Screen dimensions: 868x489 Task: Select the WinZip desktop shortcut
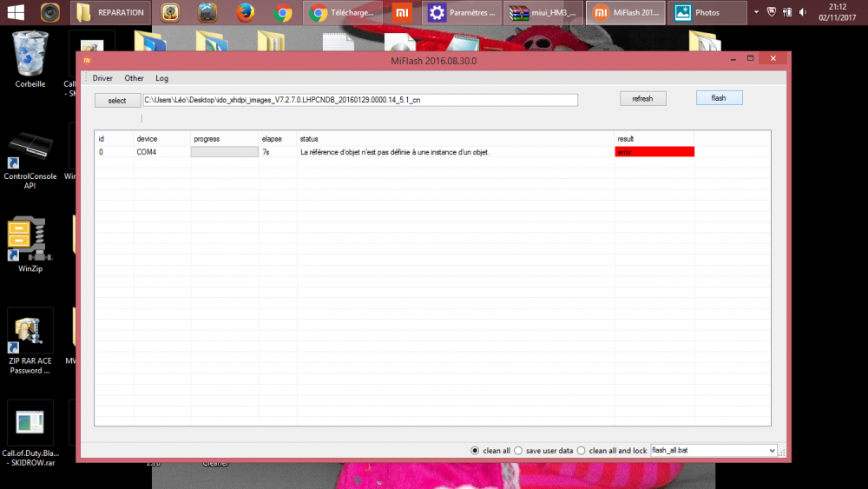[30, 244]
